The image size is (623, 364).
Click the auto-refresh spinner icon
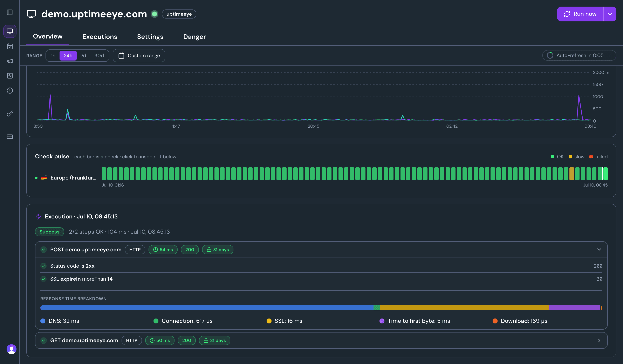[550, 55]
